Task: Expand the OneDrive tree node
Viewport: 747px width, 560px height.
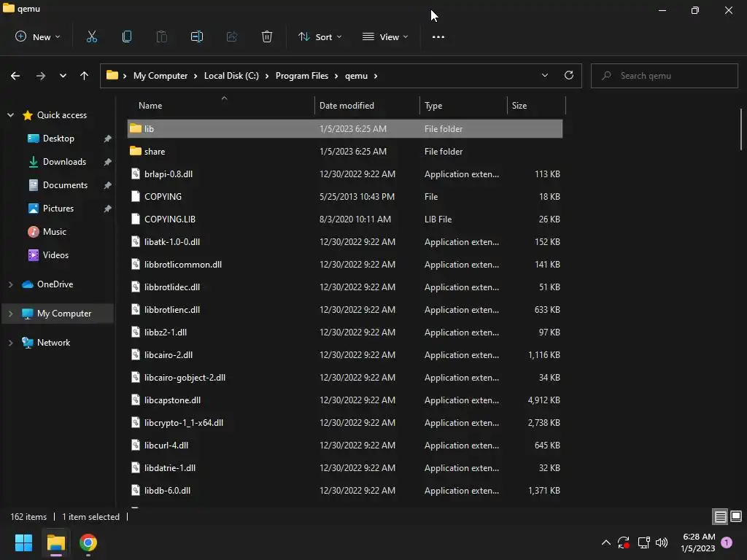Action: [x=10, y=284]
